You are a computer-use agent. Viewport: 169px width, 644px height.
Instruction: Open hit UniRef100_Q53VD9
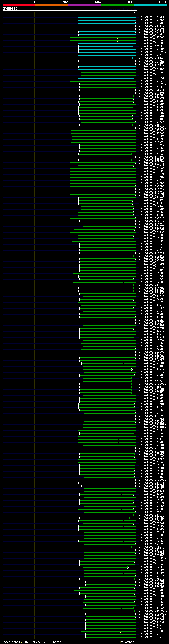152,23
